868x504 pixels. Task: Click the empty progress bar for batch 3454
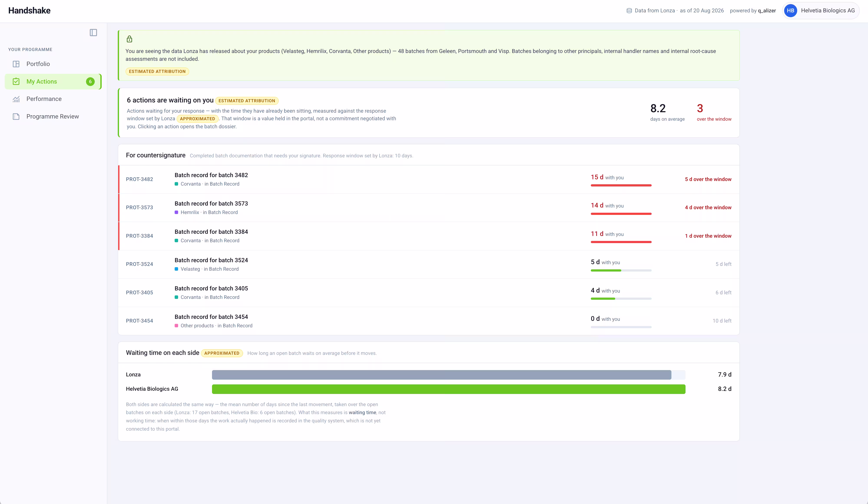click(621, 327)
